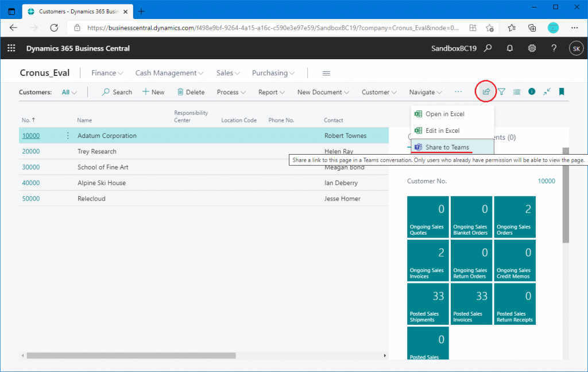Open Ongoing Sales Invoices tile
The width and height of the screenshot is (588, 372).
click(428, 260)
